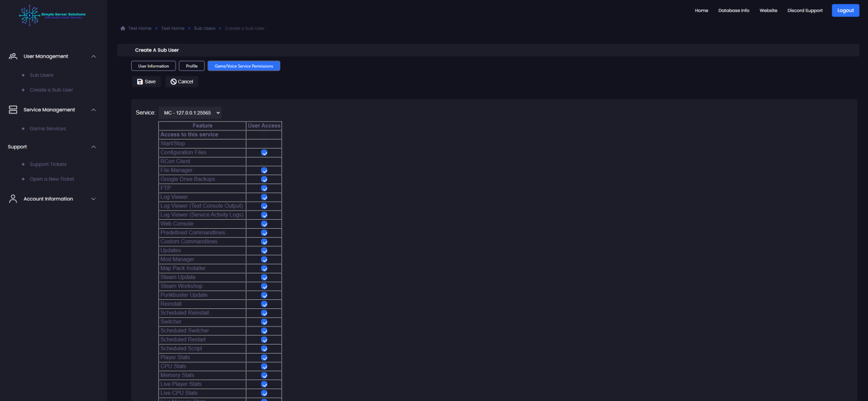The image size is (868, 401).
Task: Uncheck the Scheduled Reinstall checkbox
Action: tap(264, 313)
